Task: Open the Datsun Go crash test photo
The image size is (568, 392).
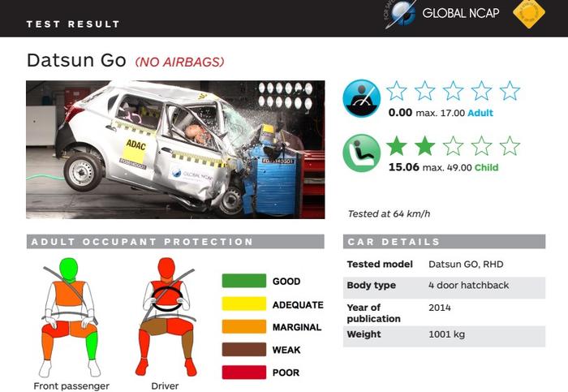Action: coord(175,149)
